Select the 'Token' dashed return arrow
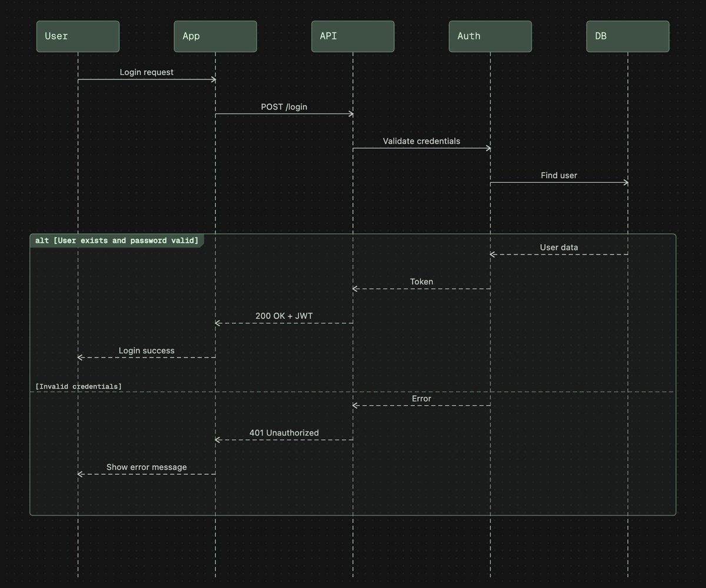 tap(421, 282)
